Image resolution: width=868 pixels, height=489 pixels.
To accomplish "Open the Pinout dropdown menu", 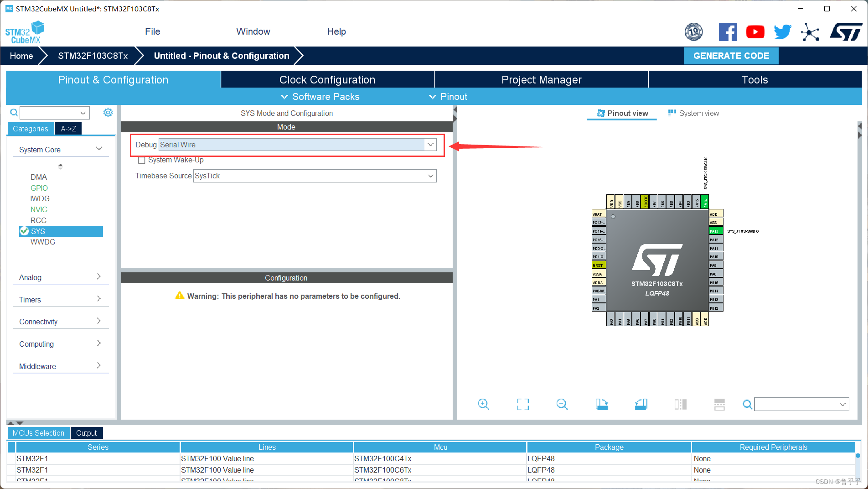I will [448, 97].
